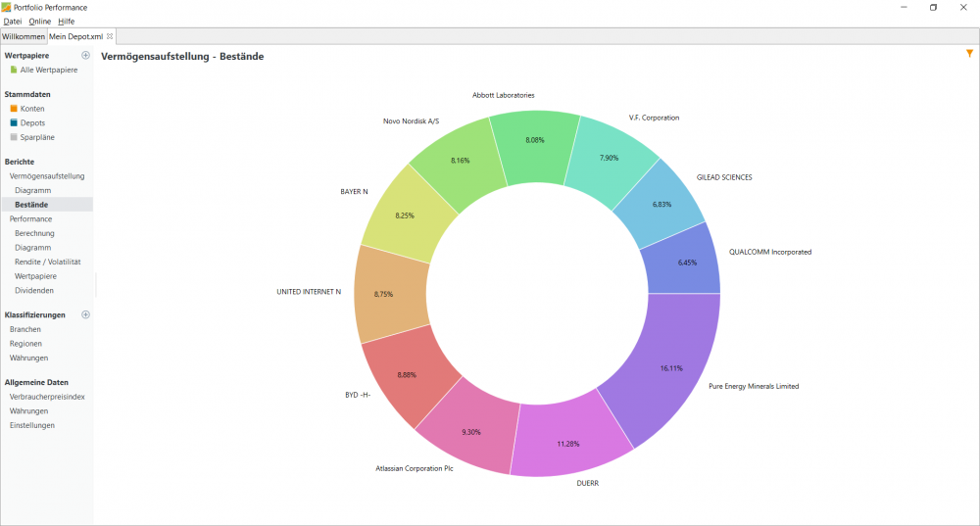Click the QUALCOMM Incorporated label

tap(770, 252)
